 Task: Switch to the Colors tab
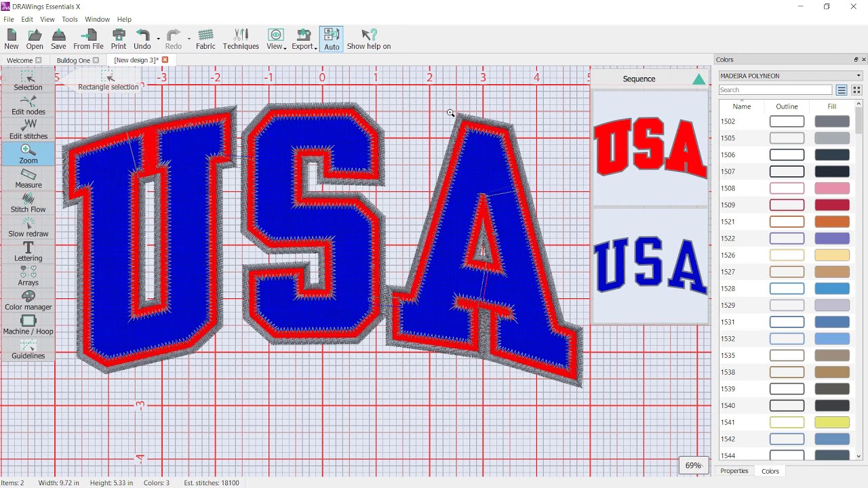[x=770, y=471]
